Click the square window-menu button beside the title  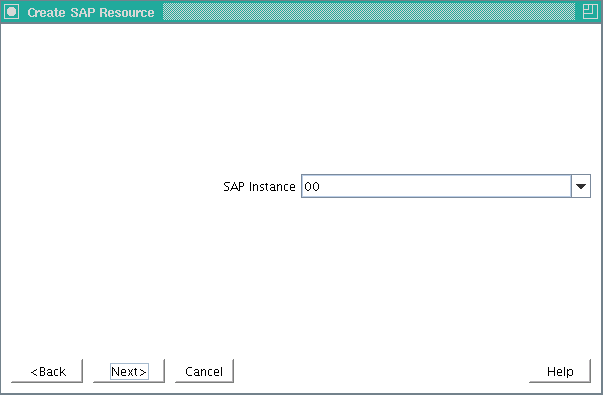[12, 12]
